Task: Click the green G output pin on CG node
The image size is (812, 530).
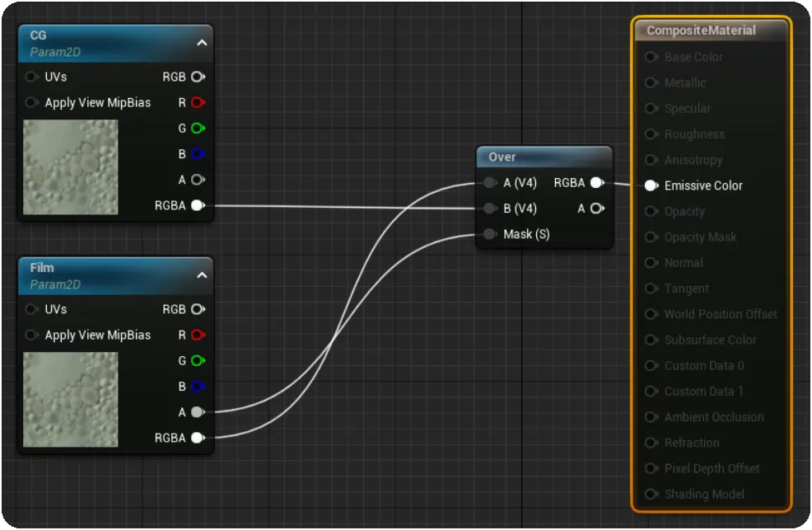Action: tap(198, 128)
